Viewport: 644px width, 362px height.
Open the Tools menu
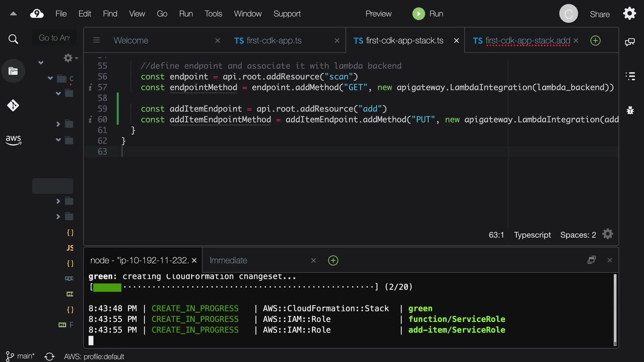[213, 14]
